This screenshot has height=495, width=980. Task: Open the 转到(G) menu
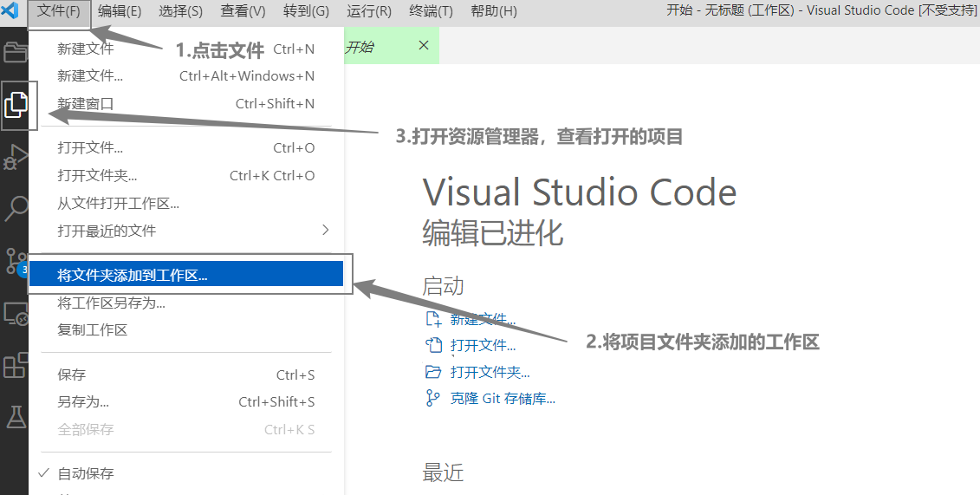(306, 10)
